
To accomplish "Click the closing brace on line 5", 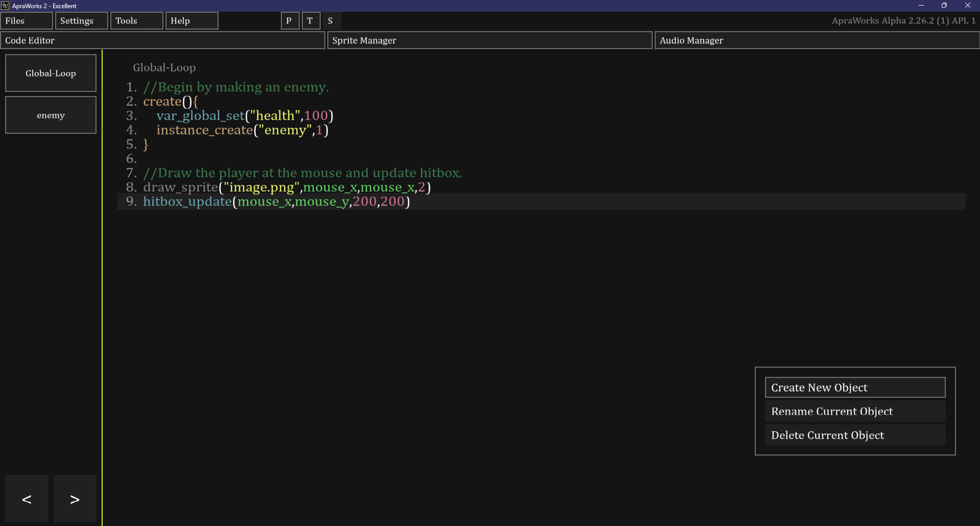I will point(146,145).
